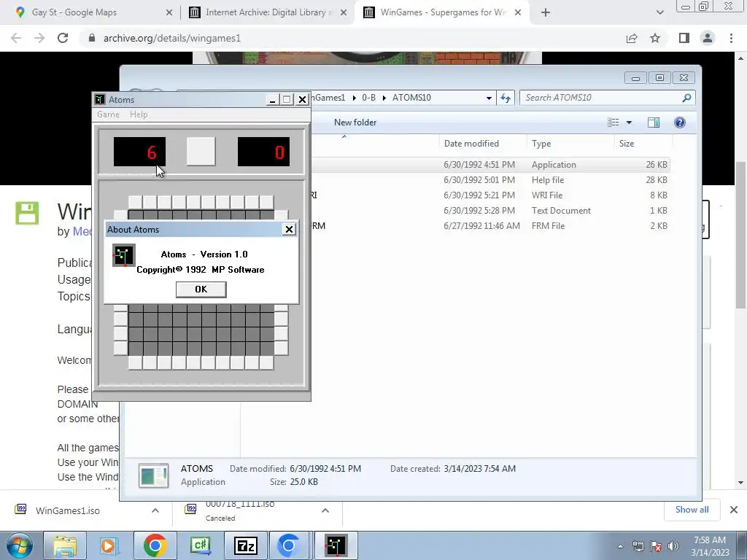Click the taskbar clock showing 7:58 AM
The height and width of the screenshot is (560, 747).
pyautogui.click(x=710, y=545)
